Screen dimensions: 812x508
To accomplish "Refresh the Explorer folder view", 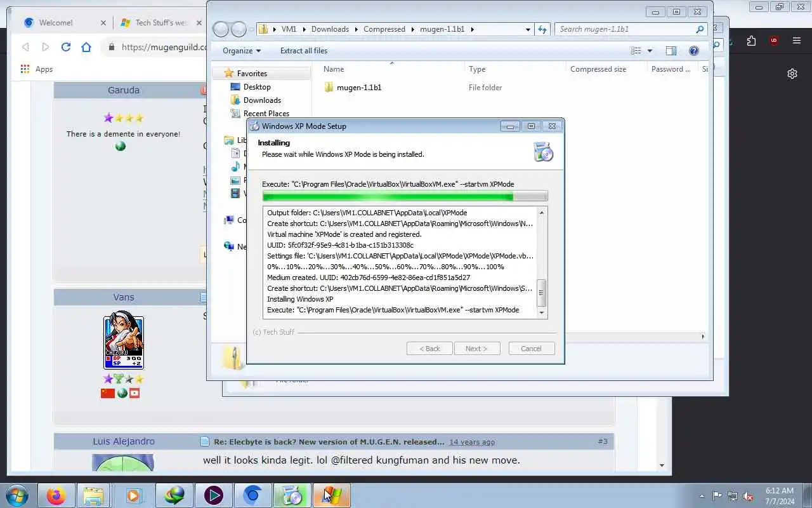I will [542, 29].
